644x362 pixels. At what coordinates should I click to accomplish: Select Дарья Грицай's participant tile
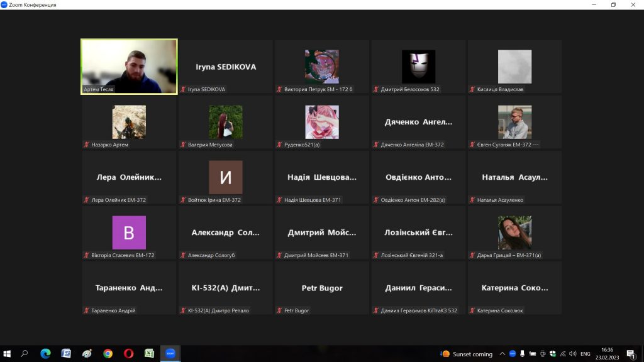tap(514, 233)
